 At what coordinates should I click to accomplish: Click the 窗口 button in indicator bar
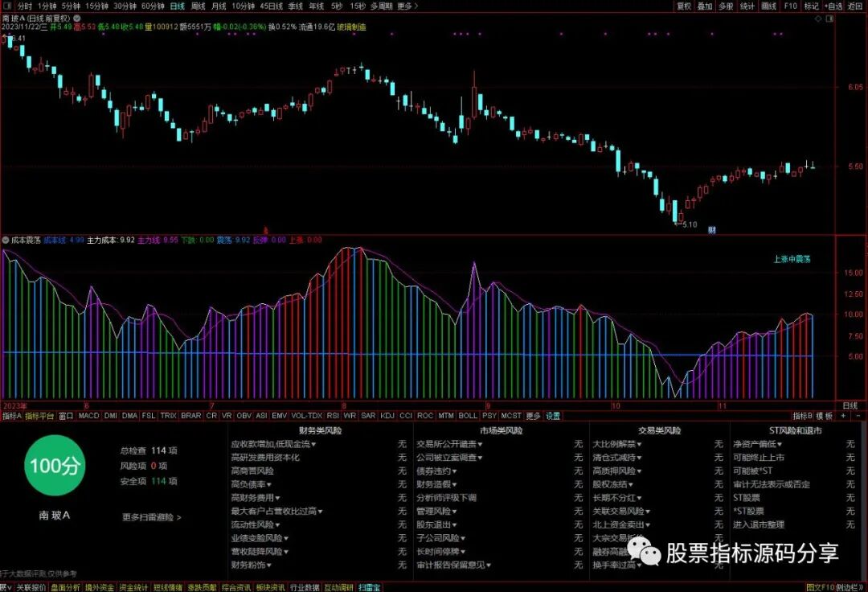pos(66,416)
